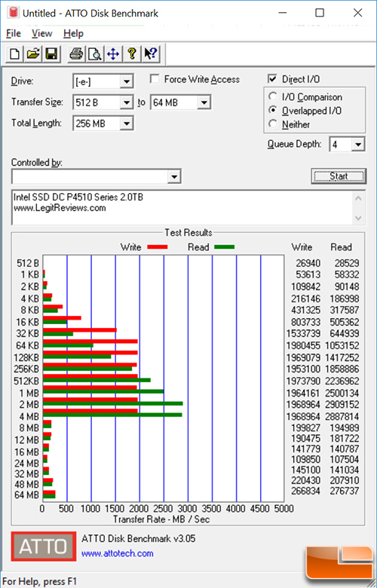Image resolution: width=377 pixels, height=588 pixels.
Task: Save results using the floppy disk icon
Action: point(51,54)
